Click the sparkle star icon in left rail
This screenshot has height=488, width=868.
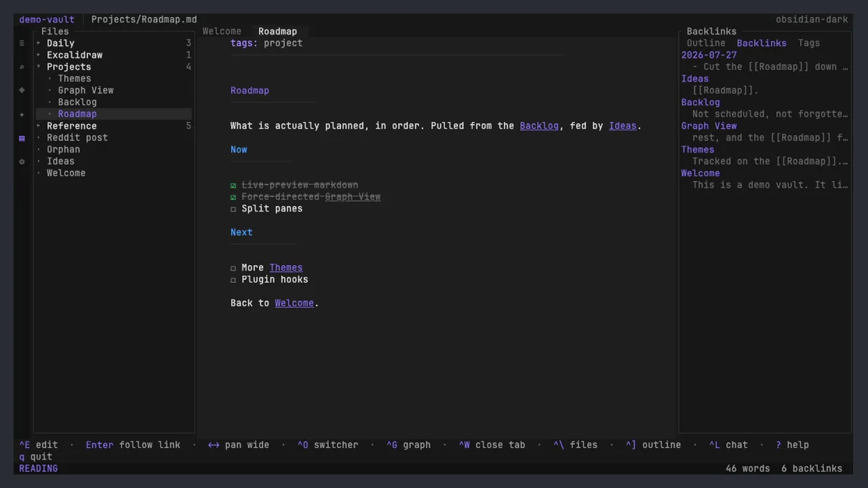(x=22, y=115)
